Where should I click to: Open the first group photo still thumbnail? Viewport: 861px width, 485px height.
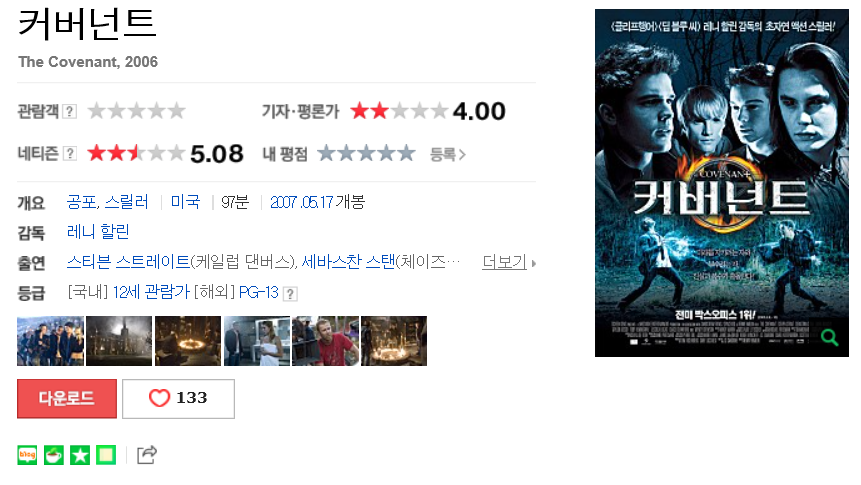click(x=51, y=341)
